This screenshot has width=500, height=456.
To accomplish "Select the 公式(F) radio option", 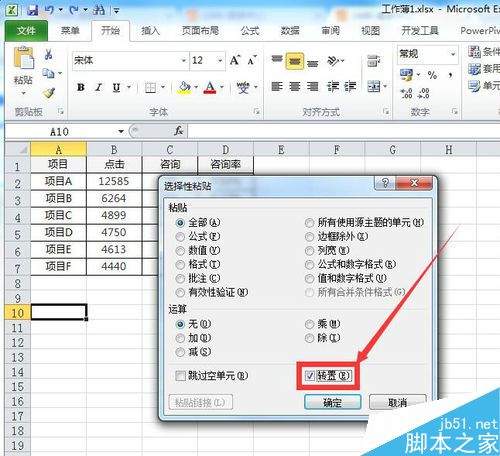I will 180,237.
